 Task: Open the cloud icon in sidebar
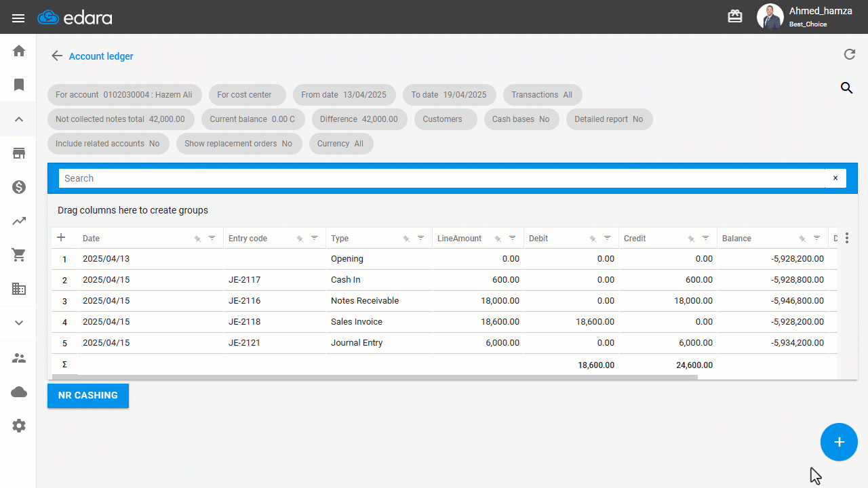[19, 392]
